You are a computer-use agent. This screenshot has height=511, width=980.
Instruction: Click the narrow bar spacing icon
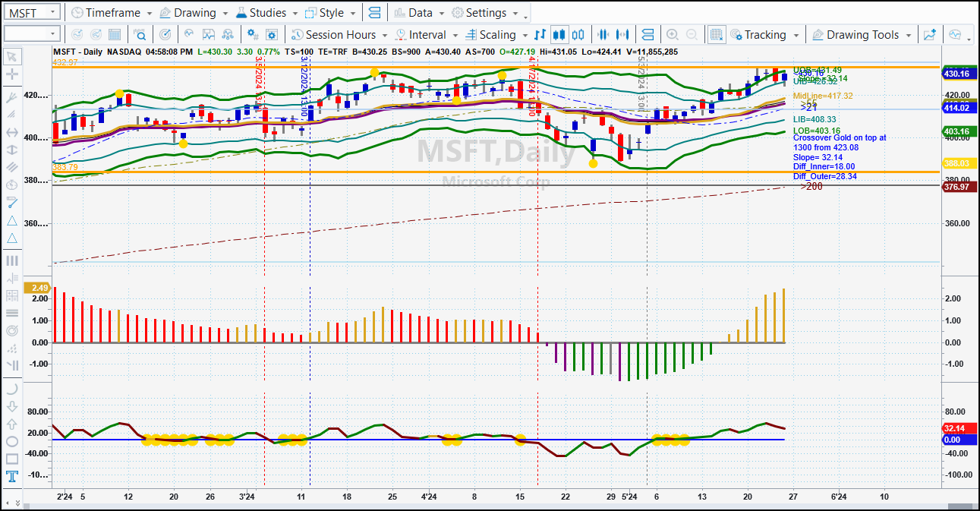(x=603, y=34)
